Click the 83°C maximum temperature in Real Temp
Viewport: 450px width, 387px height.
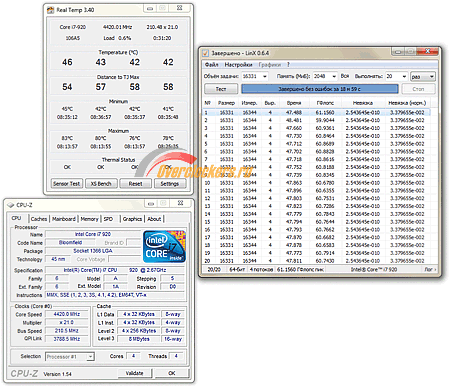67,138
